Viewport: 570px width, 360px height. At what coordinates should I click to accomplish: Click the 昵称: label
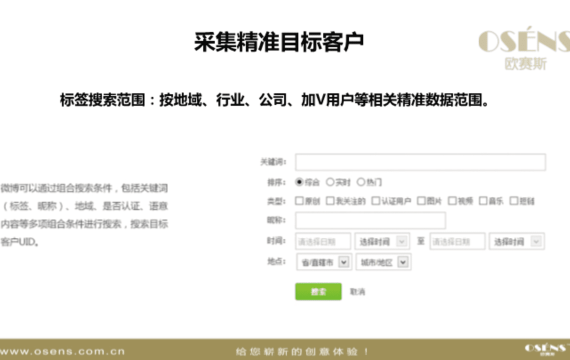[277, 220]
